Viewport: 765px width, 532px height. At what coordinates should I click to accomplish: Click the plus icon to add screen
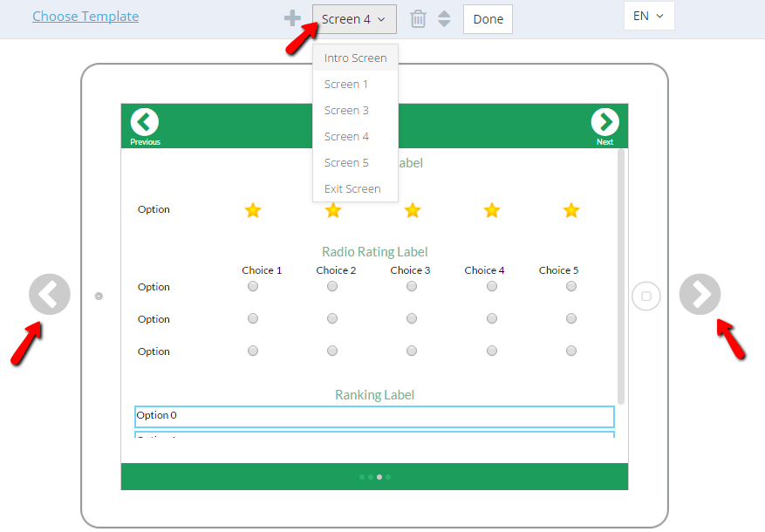coord(292,18)
